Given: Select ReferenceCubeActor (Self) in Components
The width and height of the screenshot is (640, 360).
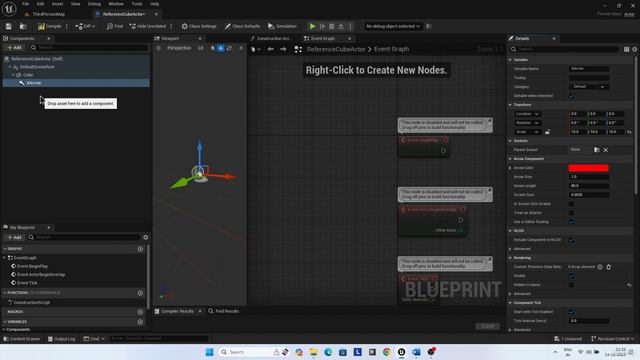Looking at the screenshot, I should coord(36,59).
